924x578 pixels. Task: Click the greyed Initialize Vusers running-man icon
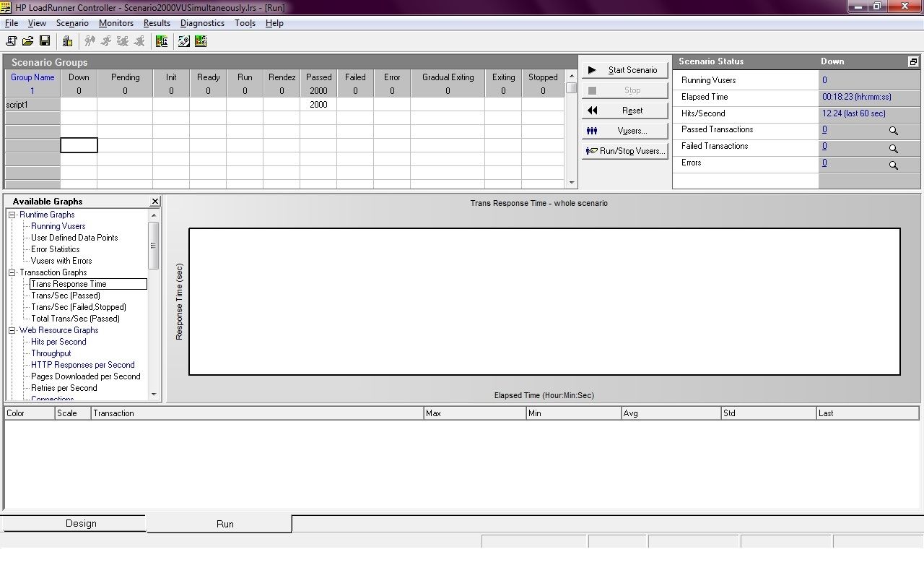[90, 41]
